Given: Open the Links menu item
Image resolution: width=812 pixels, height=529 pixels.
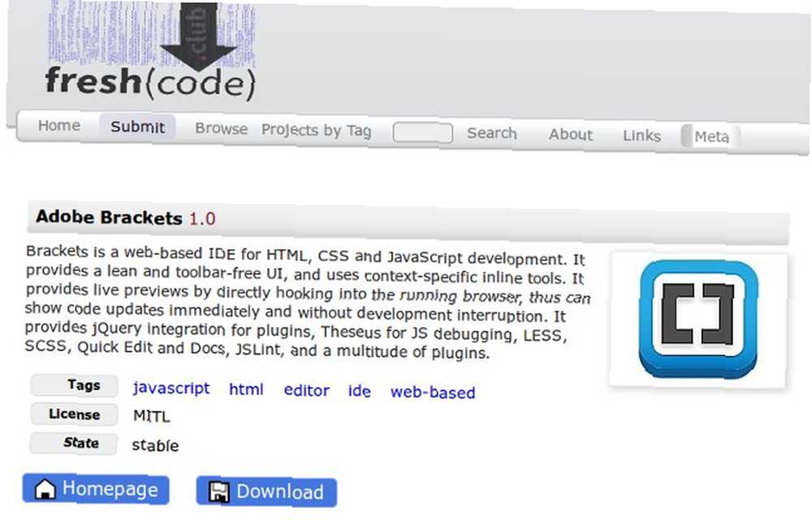Looking at the screenshot, I should coord(641,135).
